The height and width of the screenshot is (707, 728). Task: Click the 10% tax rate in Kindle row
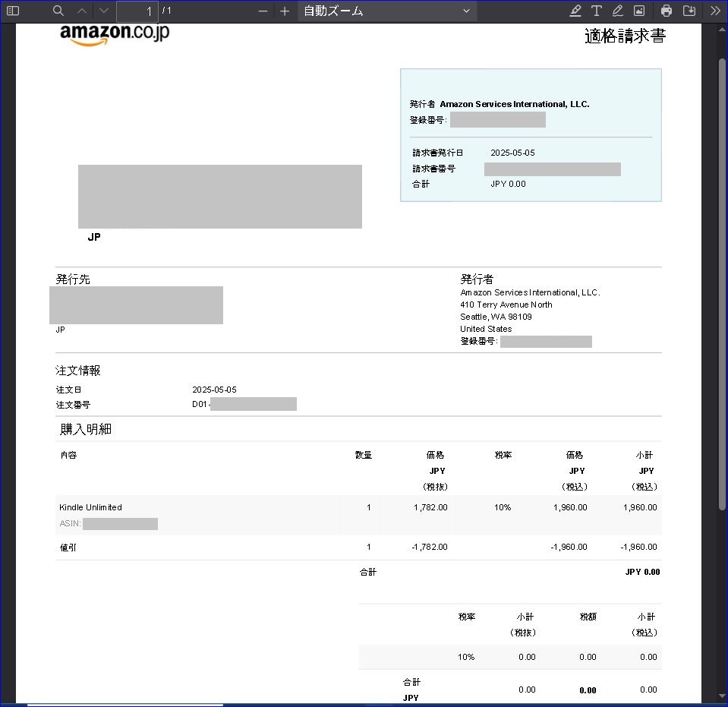pos(503,507)
